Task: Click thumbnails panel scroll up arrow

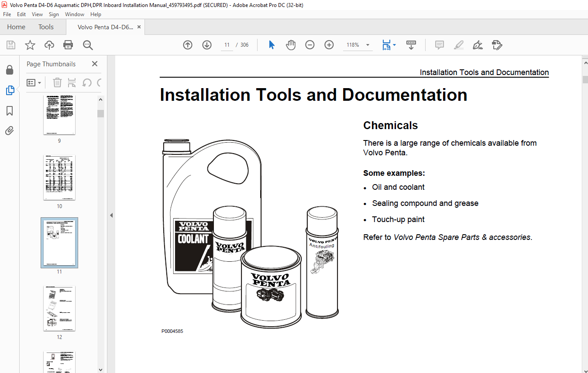Action: tap(100, 99)
